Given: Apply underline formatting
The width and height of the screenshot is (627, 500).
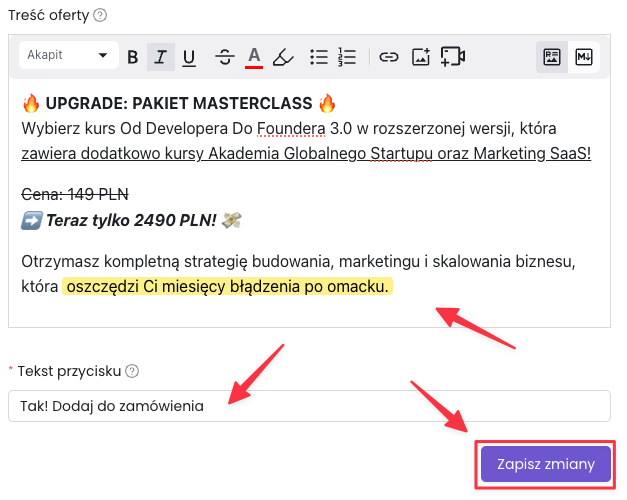Looking at the screenshot, I should (189, 57).
